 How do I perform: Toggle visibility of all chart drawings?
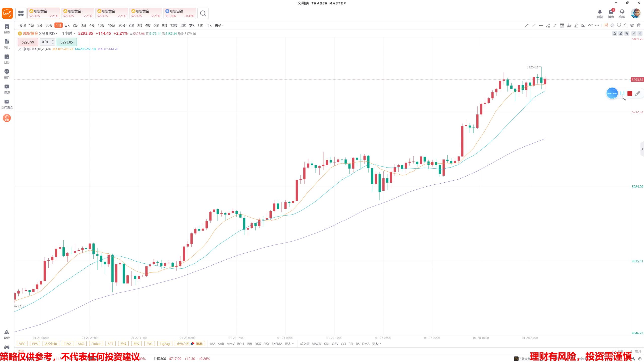pos(632,25)
